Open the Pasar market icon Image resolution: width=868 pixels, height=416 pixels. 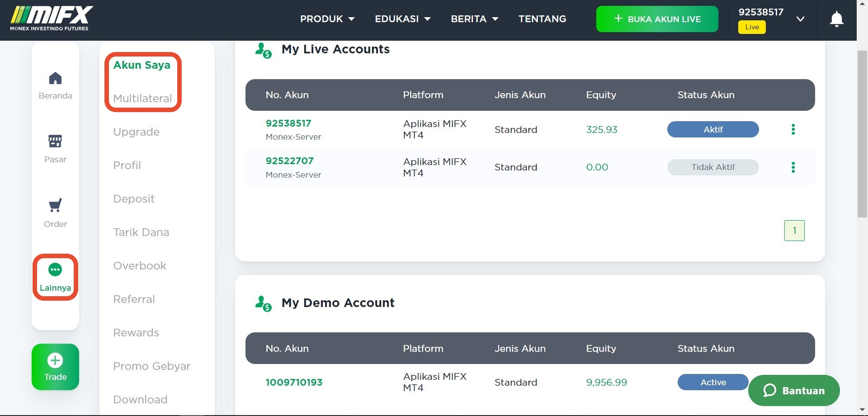click(55, 141)
